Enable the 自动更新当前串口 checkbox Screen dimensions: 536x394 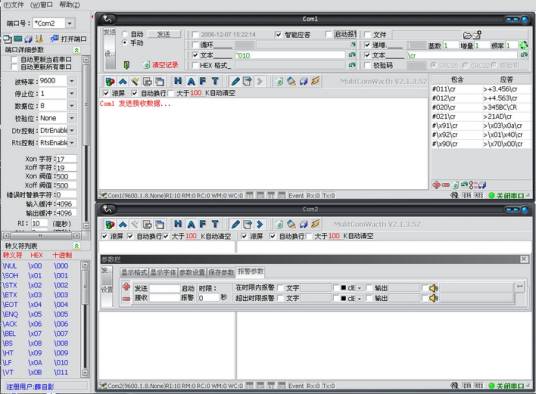click(14, 59)
